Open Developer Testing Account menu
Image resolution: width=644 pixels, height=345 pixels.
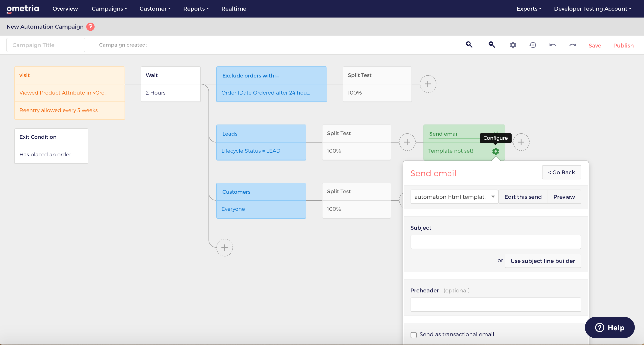593,9
